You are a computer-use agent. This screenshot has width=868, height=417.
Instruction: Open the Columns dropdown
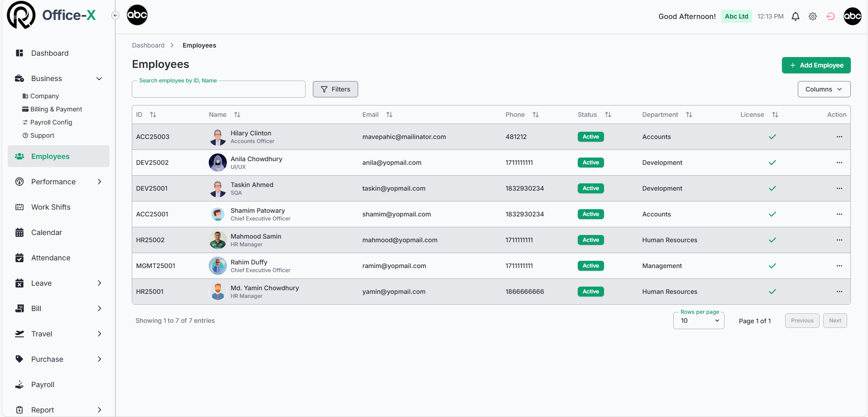(824, 89)
